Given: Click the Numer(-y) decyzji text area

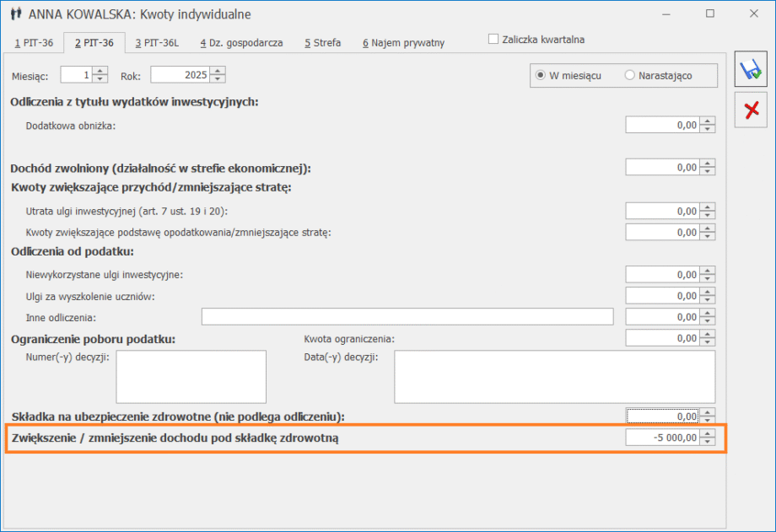Looking at the screenshot, I should click(191, 377).
